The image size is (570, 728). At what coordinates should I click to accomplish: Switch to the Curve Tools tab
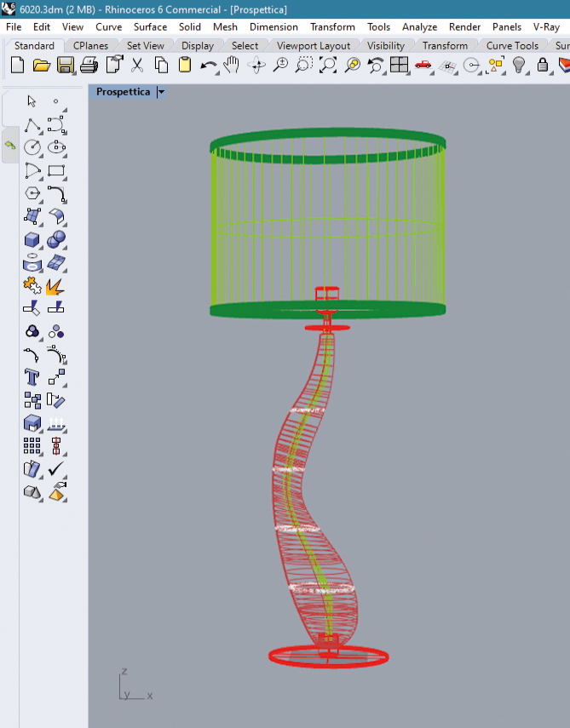pos(512,46)
